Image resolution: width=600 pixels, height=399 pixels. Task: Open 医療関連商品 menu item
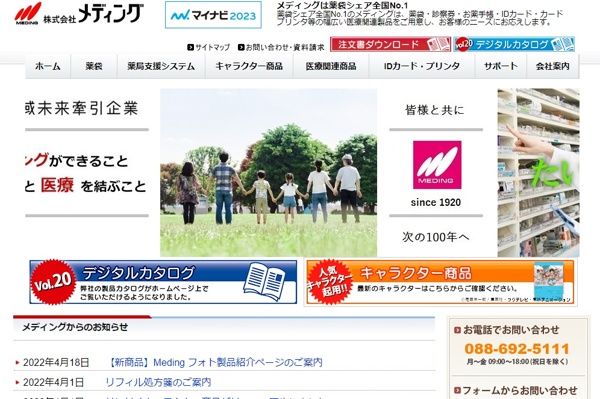point(331,66)
